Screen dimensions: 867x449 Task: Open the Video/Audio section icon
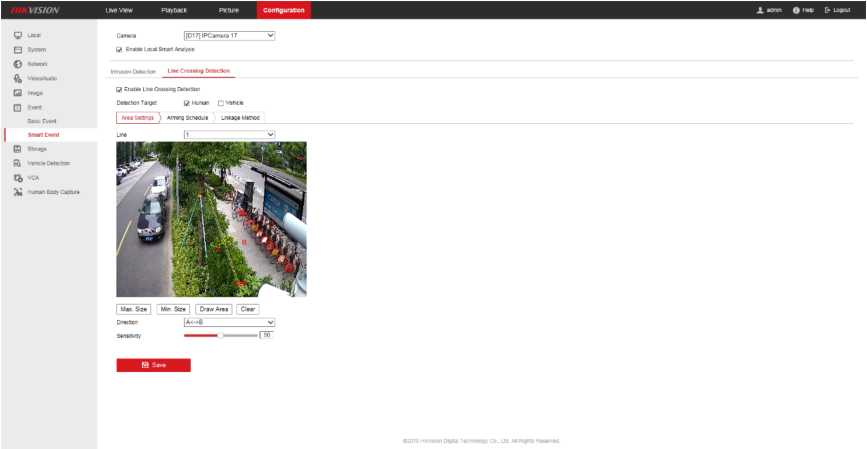pos(18,79)
